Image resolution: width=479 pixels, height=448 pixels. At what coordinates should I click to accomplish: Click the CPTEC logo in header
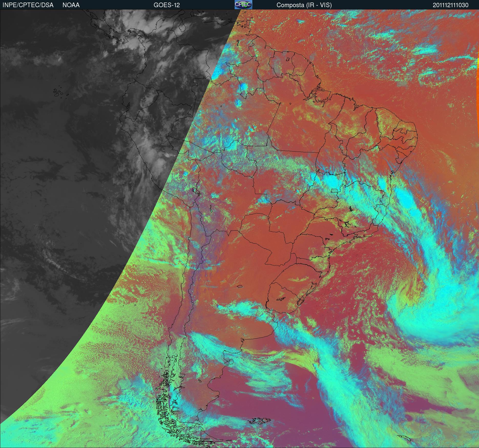coord(243,5)
